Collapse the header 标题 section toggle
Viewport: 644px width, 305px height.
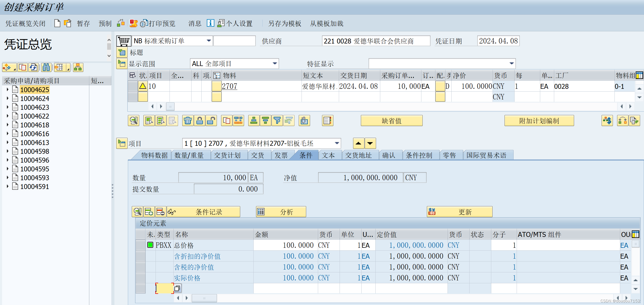pos(122,53)
